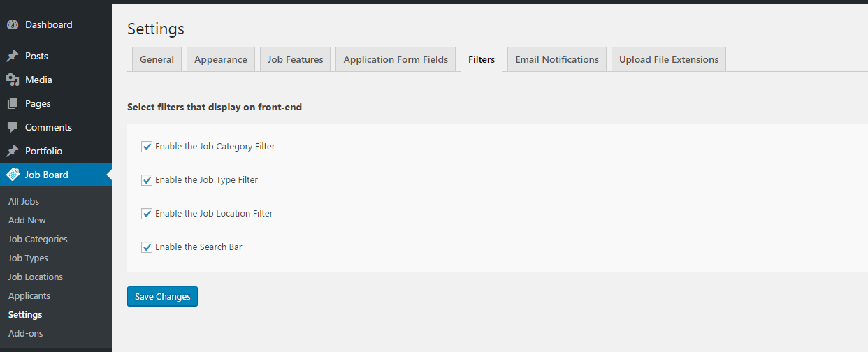Select the Job Features tab
Viewport: 868px width, 352px height.
[x=295, y=59]
